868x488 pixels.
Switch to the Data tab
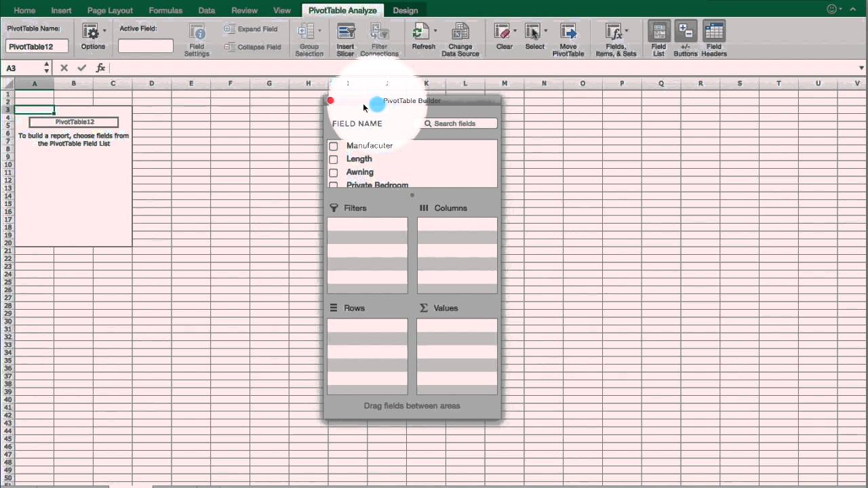click(207, 10)
